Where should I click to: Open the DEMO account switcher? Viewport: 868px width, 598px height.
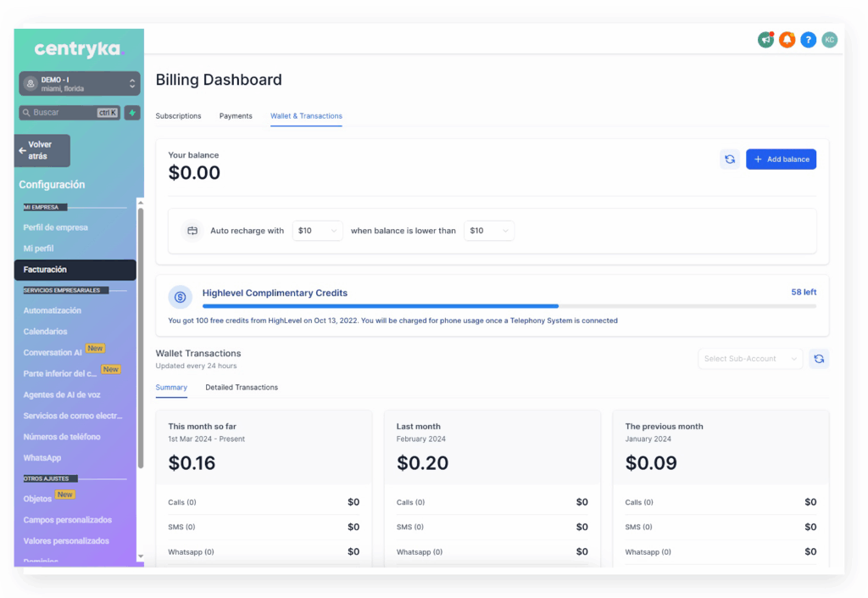[x=80, y=84]
